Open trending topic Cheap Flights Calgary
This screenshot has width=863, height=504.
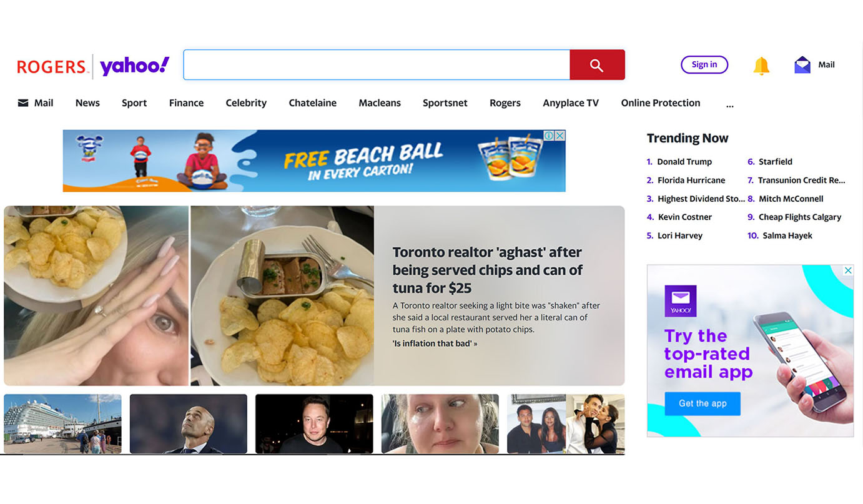(799, 217)
